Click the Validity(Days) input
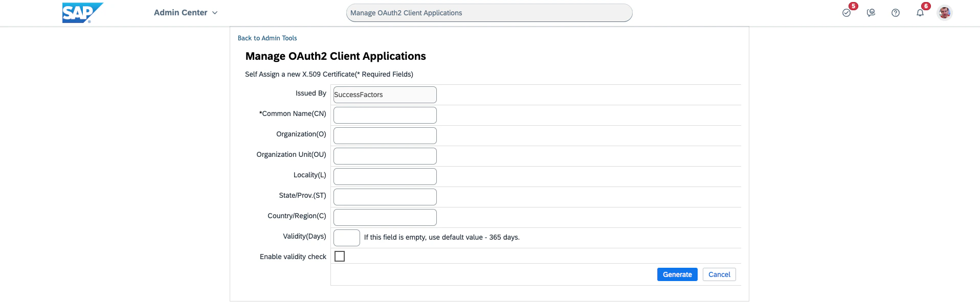980x302 pixels. [347, 238]
